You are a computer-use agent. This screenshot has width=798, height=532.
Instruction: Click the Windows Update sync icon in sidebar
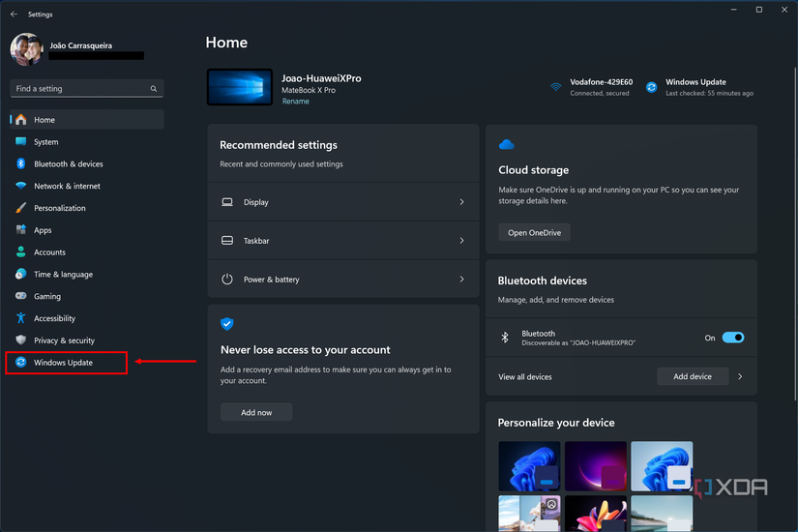point(21,362)
